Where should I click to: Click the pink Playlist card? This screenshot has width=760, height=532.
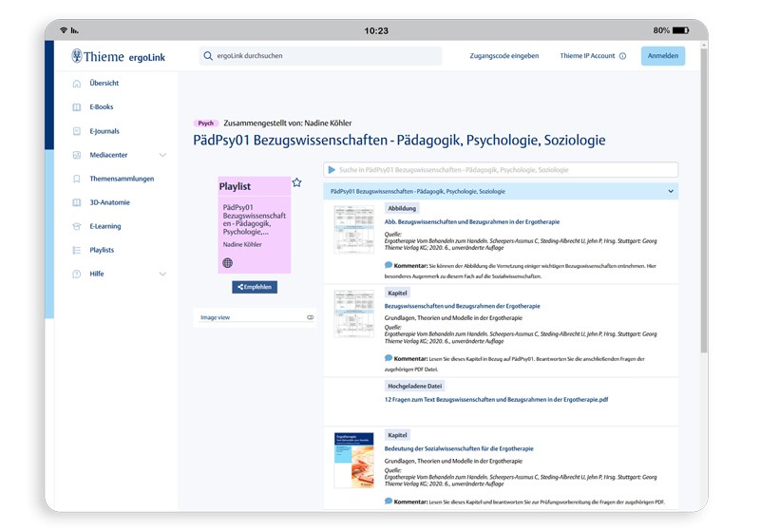255,225
